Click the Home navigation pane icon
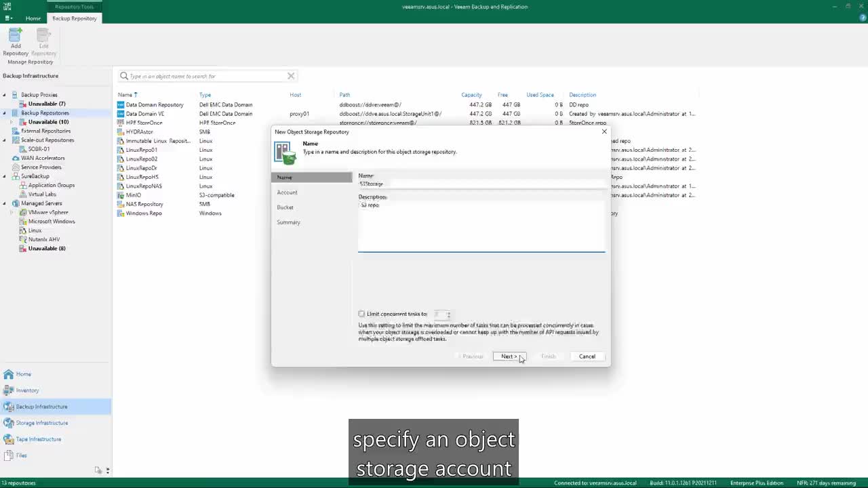Viewport: 868px width, 488px height. pyautogui.click(x=8, y=374)
